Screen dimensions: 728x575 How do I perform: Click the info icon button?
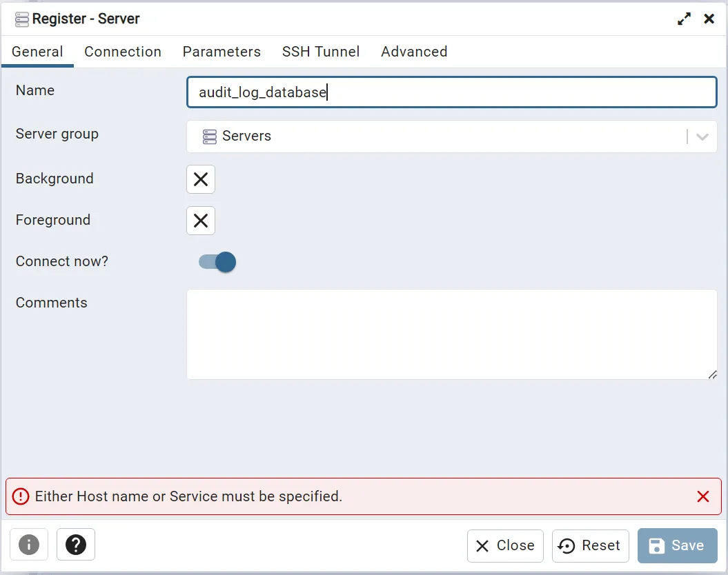28,545
